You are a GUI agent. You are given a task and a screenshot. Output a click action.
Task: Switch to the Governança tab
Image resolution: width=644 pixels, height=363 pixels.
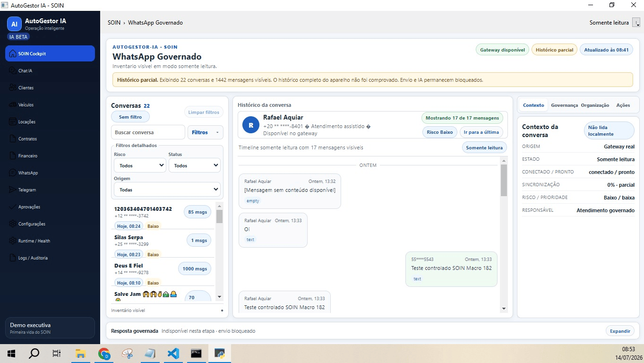[x=564, y=105]
